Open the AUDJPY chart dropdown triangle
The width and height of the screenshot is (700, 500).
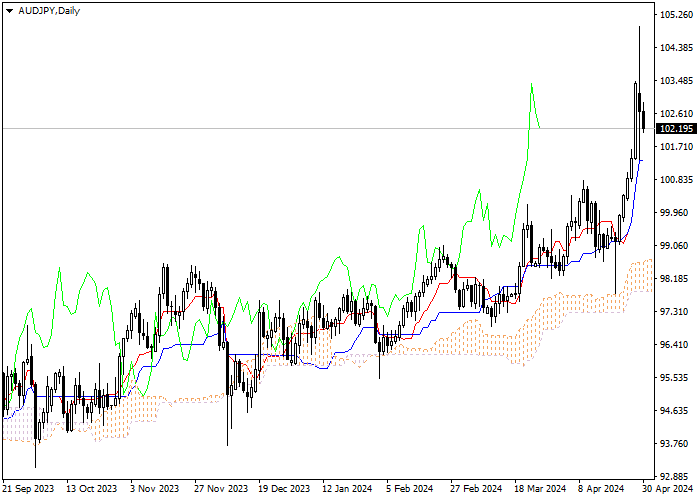click(9, 11)
